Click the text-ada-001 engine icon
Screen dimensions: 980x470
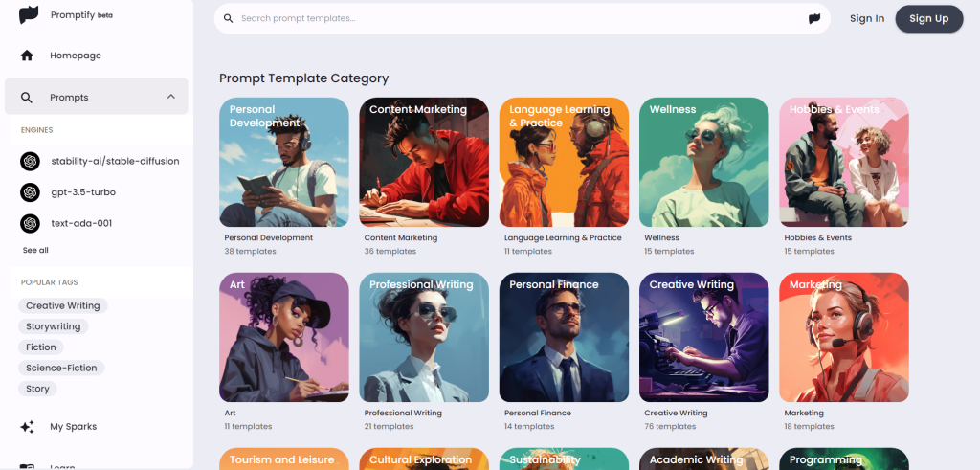tap(30, 223)
